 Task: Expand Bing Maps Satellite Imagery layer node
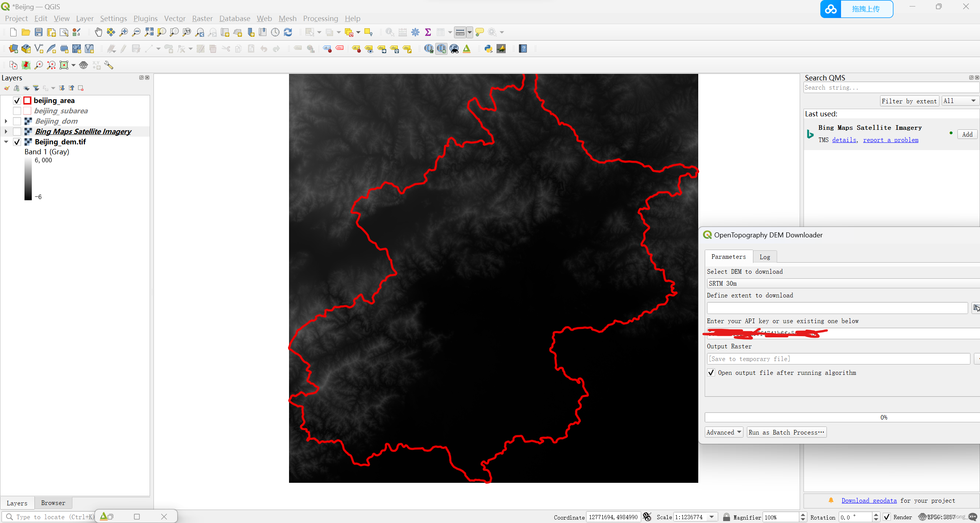pos(6,132)
